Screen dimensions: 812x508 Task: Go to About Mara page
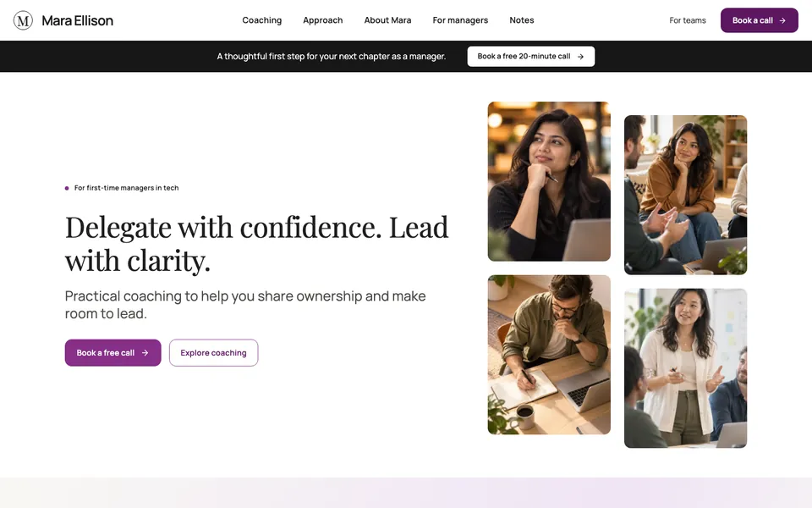387,20
